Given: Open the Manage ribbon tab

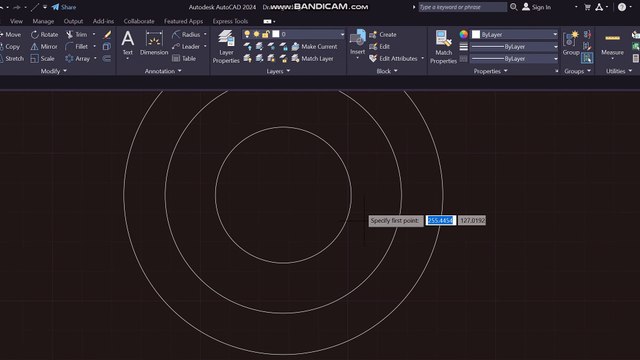Looking at the screenshot, I should coord(43,21).
